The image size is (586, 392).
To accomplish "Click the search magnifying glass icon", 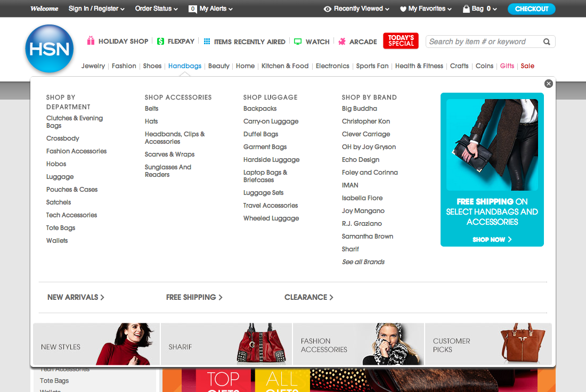I will pyautogui.click(x=547, y=41).
